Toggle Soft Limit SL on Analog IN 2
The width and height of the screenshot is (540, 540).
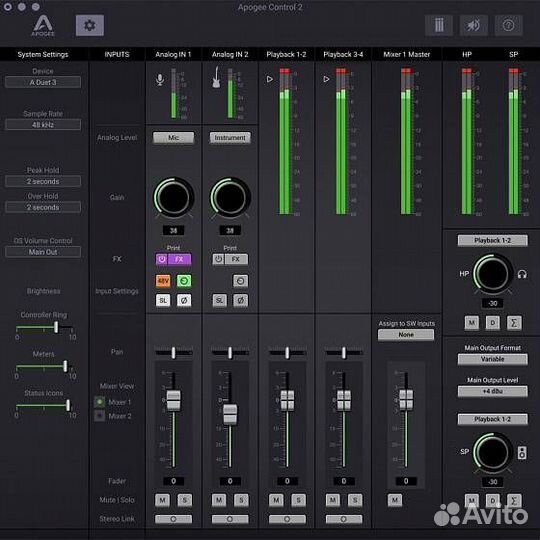pos(219,300)
